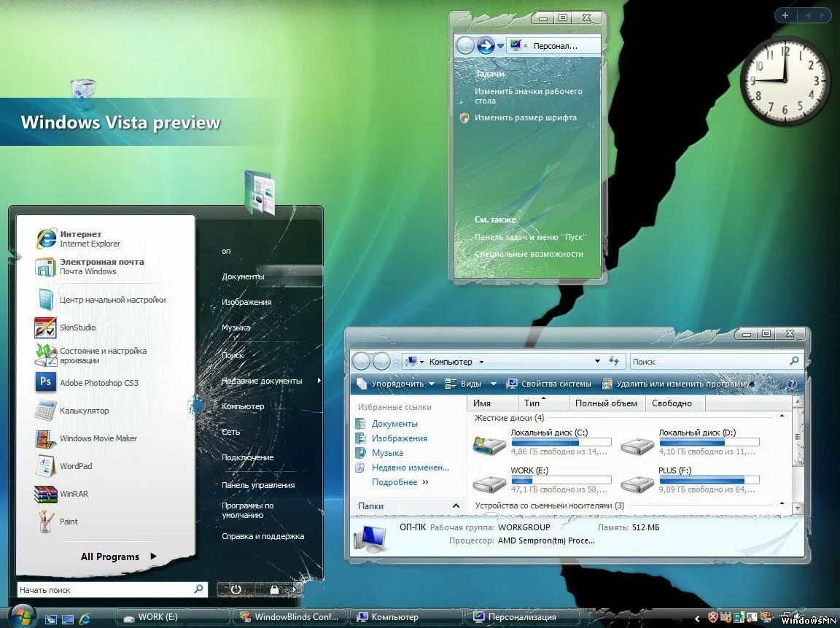Collapse Жесткие диски group arrow
Screen dimensions: 840x628
782,416
